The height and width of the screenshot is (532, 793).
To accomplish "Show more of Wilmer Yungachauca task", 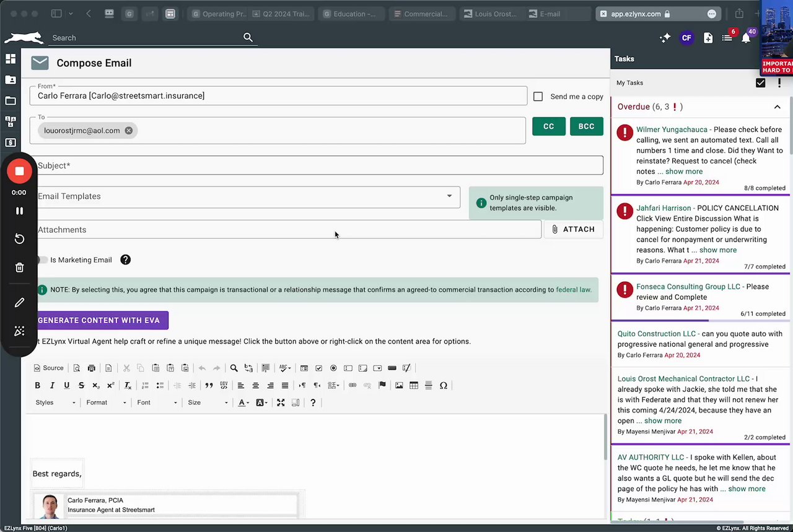I will pyautogui.click(x=684, y=172).
